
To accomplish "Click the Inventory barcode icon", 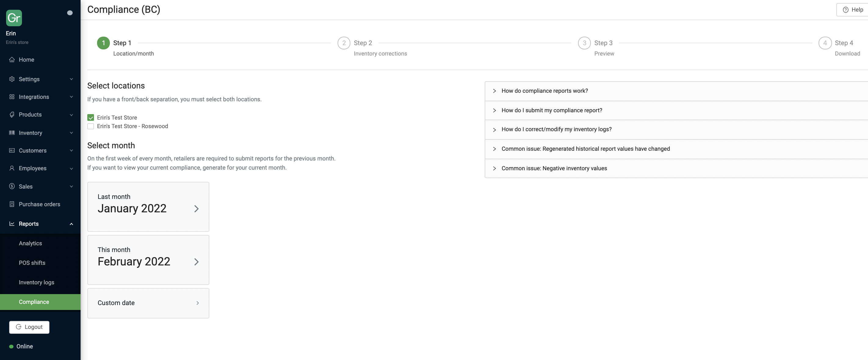I will pos(12,133).
